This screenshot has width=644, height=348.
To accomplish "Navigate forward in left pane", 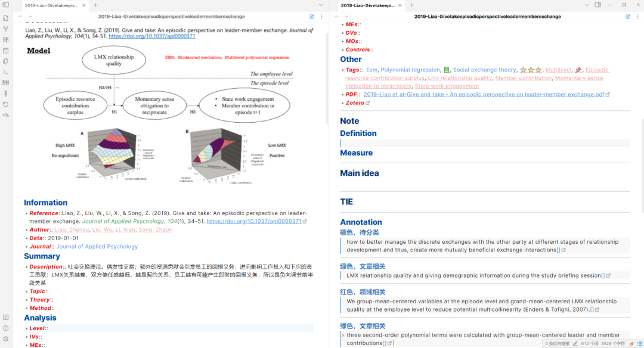I will (x=30, y=17).
